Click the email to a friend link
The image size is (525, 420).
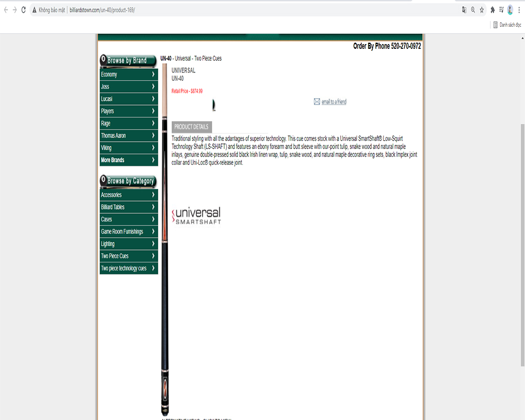334,101
